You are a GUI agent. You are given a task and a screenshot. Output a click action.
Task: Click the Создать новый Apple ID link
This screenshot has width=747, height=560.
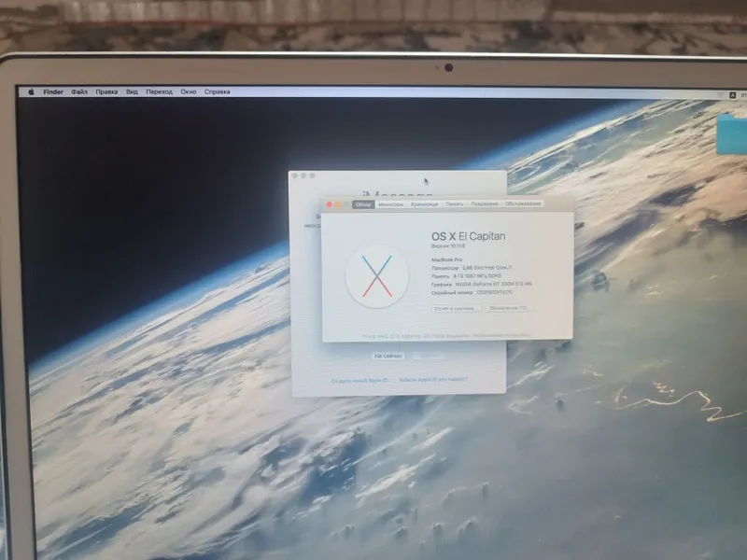pyautogui.click(x=360, y=381)
